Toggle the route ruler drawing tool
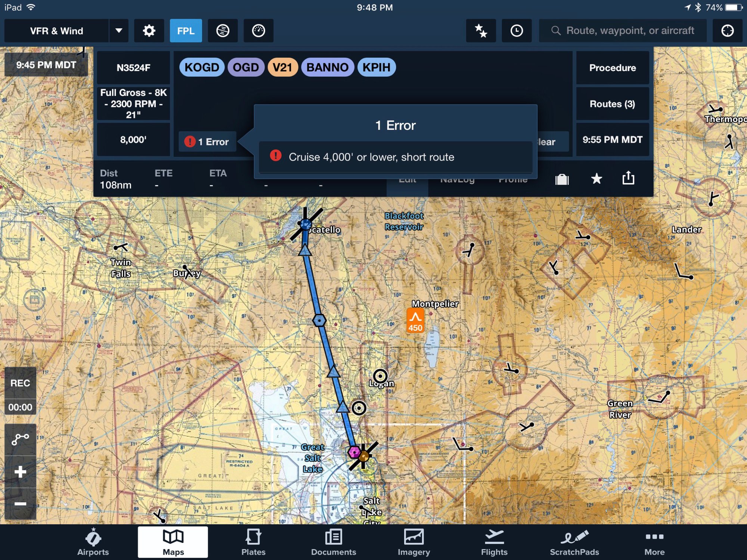The height and width of the screenshot is (560, 747). 20,439
